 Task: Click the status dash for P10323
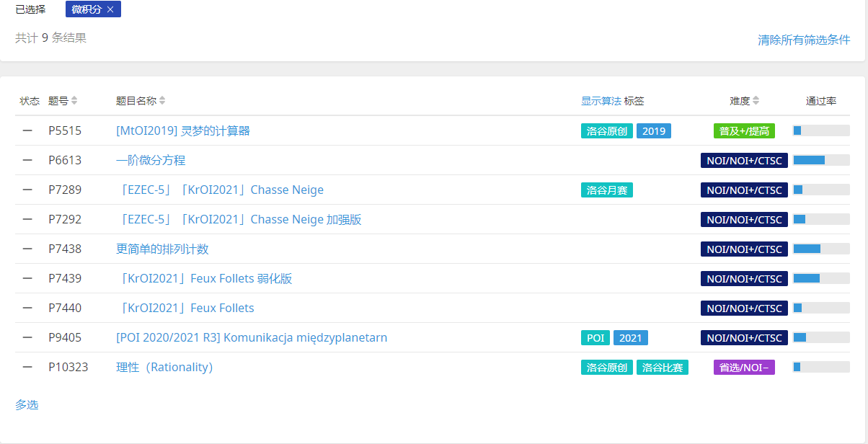click(27, 367)
